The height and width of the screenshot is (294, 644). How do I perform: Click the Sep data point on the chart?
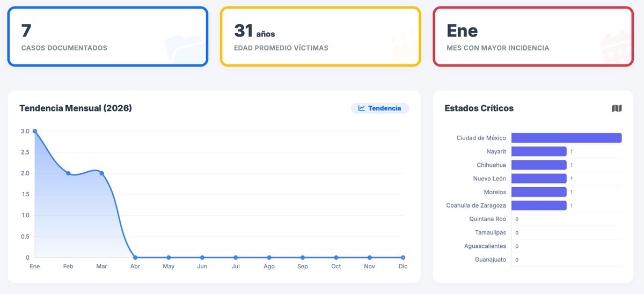click(303, 258)
